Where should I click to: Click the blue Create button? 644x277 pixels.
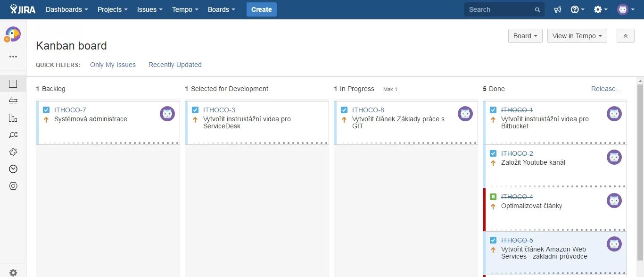point(261,9)
